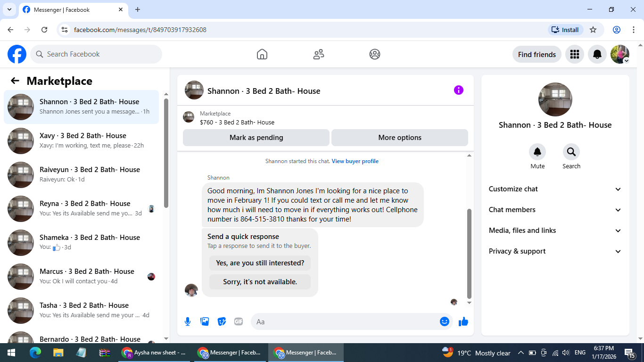
Task: Click the conversation list scrollbar
Action: tap(166, 153)
